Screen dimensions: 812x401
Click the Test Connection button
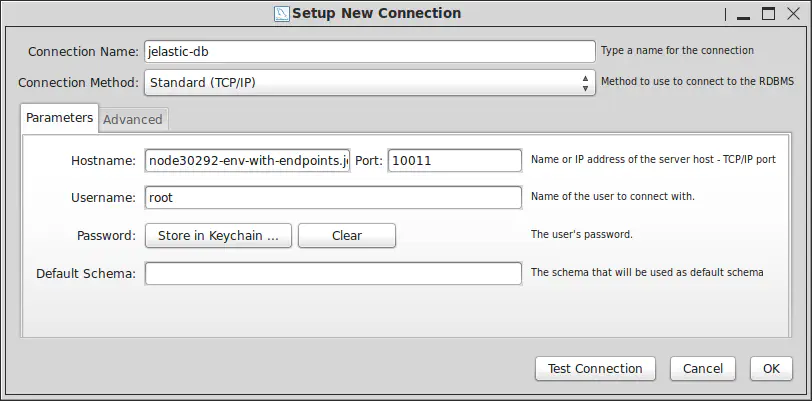[x=595, y=368]
